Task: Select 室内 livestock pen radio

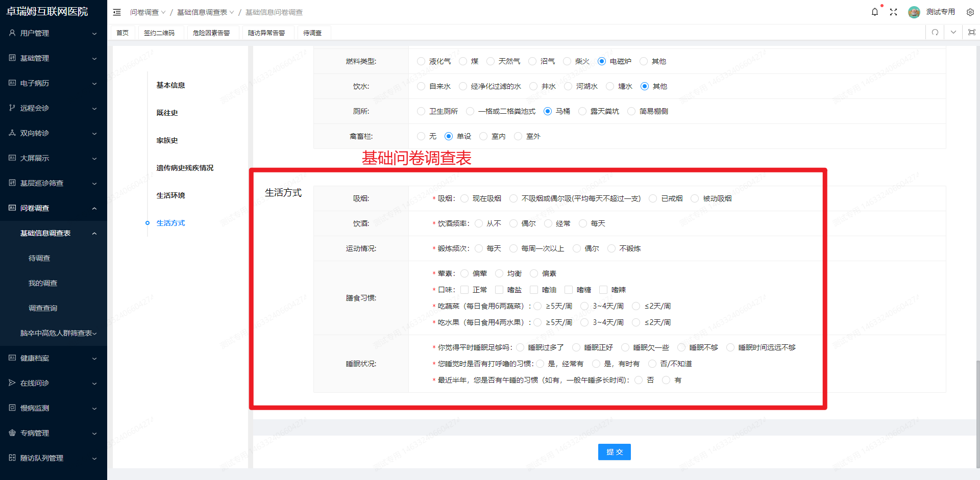Action: pos(483,136)
